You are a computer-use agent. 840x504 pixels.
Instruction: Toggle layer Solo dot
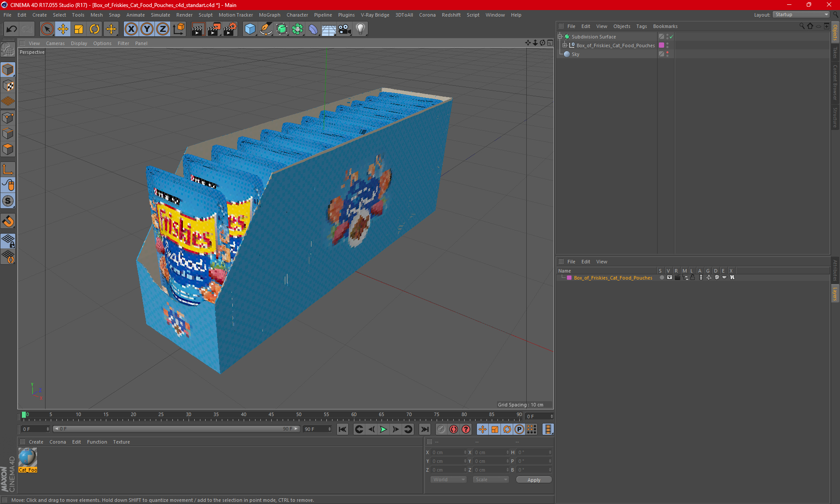pos(661,278)
